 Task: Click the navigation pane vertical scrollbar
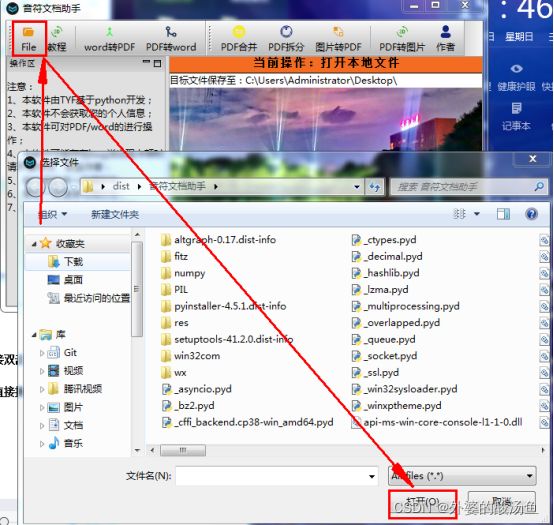[137, 289]
